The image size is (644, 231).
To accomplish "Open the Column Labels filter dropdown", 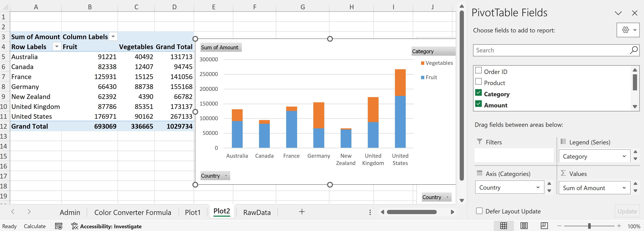I will [x=113, y=37].
